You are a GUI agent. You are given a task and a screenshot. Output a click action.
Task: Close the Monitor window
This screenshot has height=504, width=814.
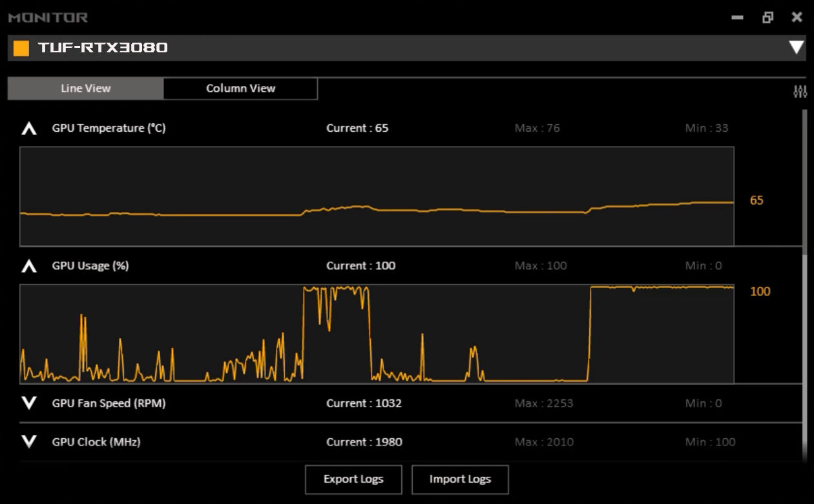797,17
